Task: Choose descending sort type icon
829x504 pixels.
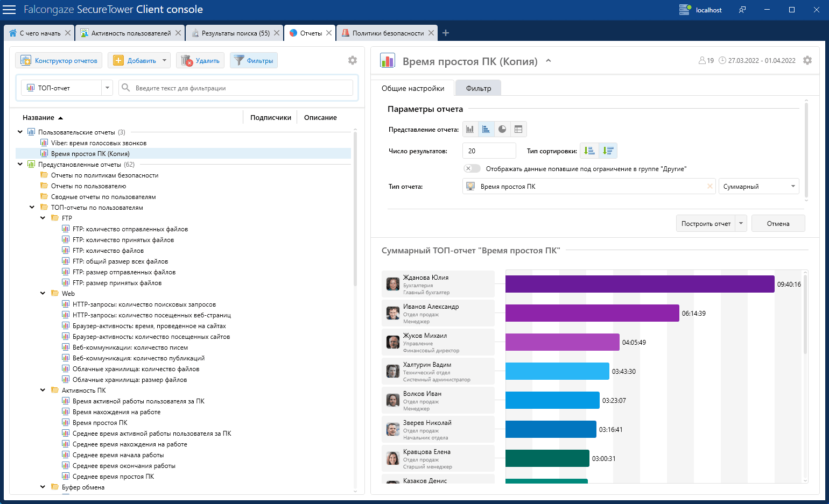Action: (x=608, y=151)
